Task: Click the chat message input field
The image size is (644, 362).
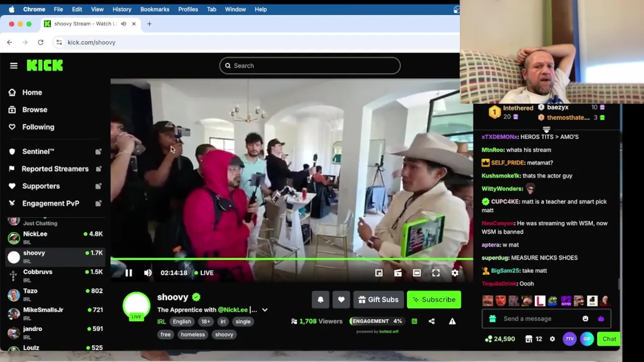Action: pos(546,319)
